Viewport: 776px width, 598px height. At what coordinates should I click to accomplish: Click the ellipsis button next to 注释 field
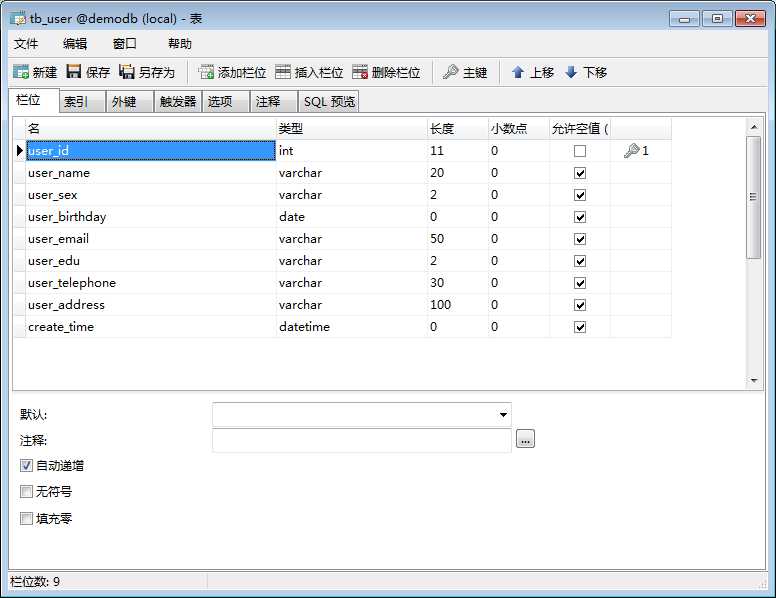click(525, 439)
